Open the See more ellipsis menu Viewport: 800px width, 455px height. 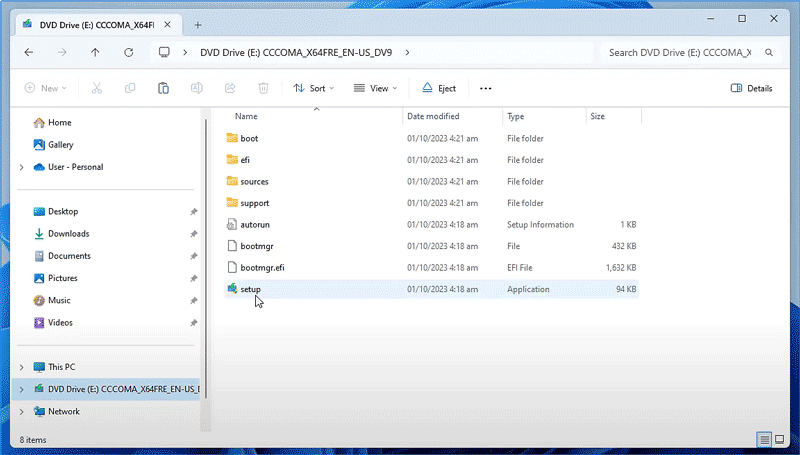486,88
